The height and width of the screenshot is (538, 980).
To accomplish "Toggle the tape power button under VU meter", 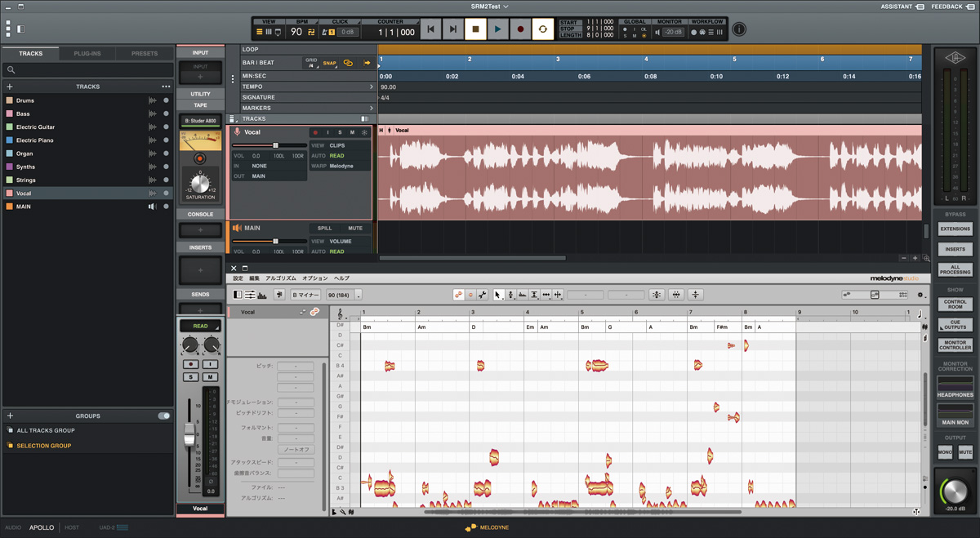I will [x=200, y=158].
